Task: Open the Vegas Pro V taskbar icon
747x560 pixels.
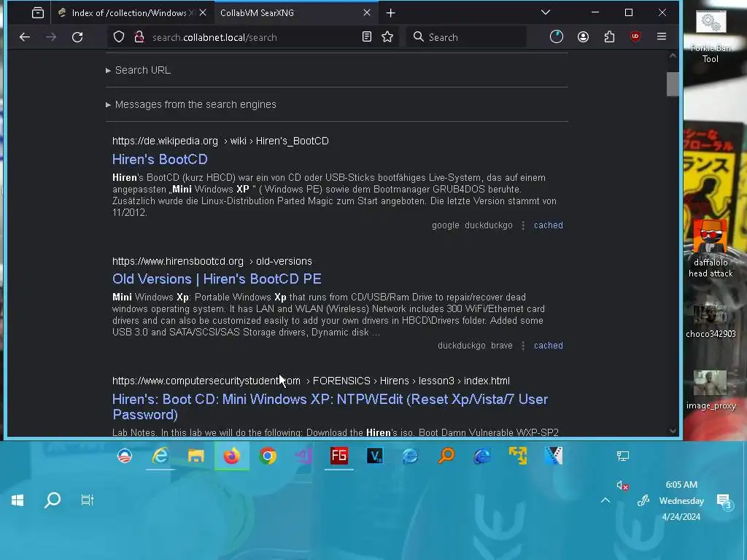Action: point(375,456)
